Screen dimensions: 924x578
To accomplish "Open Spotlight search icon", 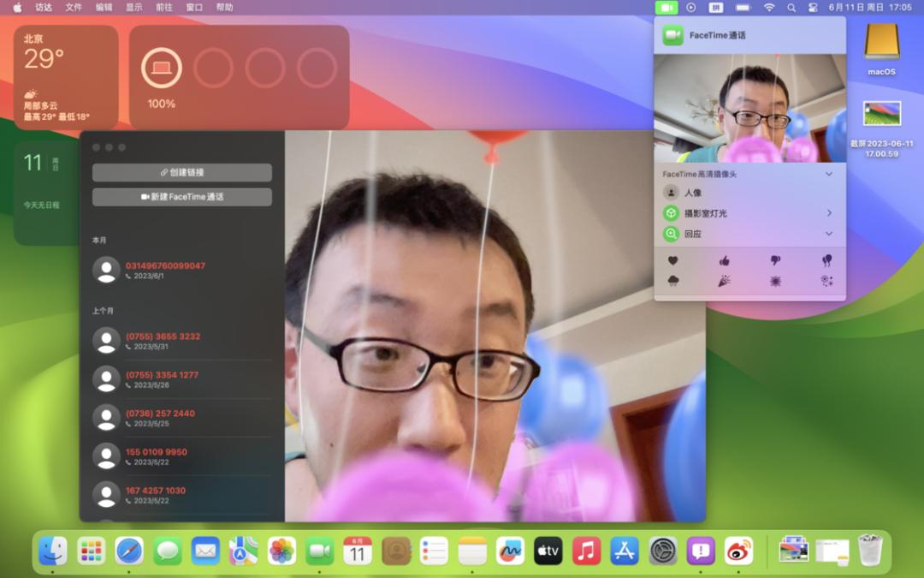I will tap(791, 8).
